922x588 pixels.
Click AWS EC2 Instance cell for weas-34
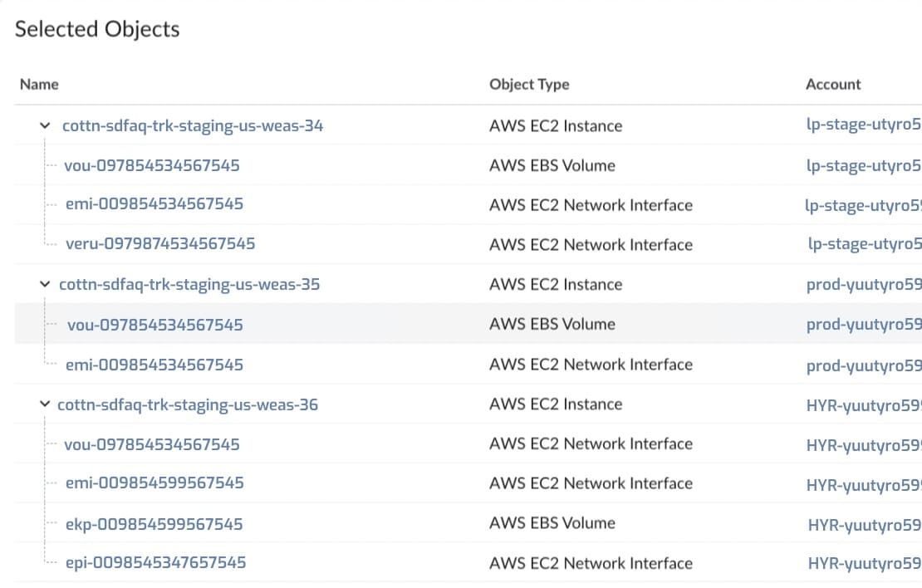(555, 126)
